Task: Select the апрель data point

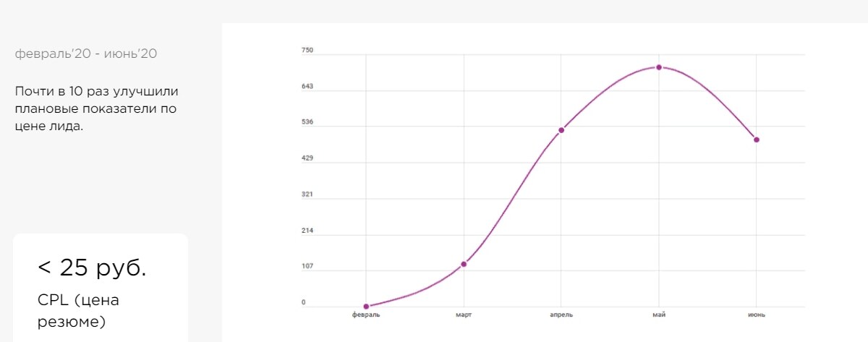Action: 561,130
